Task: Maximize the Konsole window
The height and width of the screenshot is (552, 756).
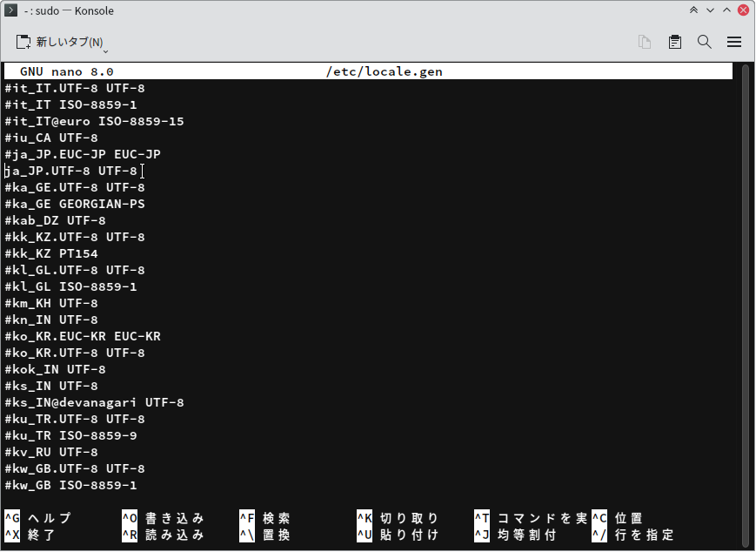Action: click(726, 11)
